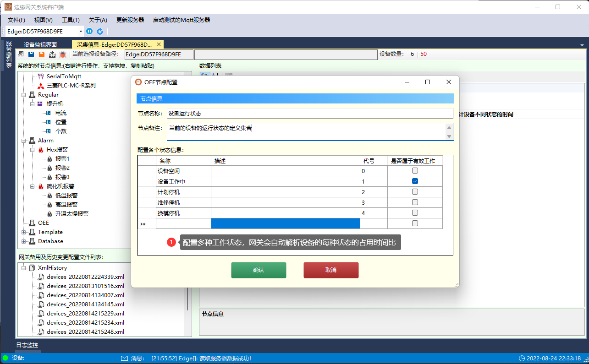The height and width of the screenshot is (364, 589).
Task: Select the 三菱PLC-MC-R系列 node
Action: [71, 86]
